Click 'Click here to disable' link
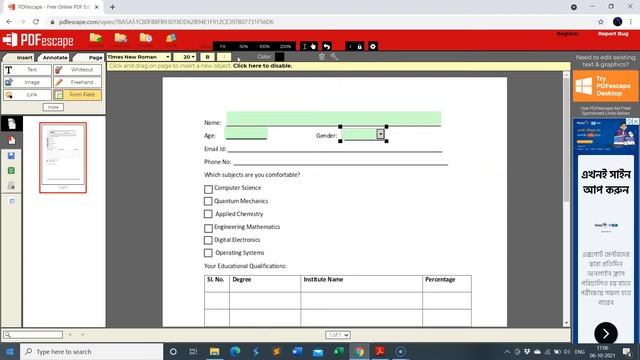Image resolution: width=640 pixels, height=360 pixels. pyautogui.click(x=262, y=66)
